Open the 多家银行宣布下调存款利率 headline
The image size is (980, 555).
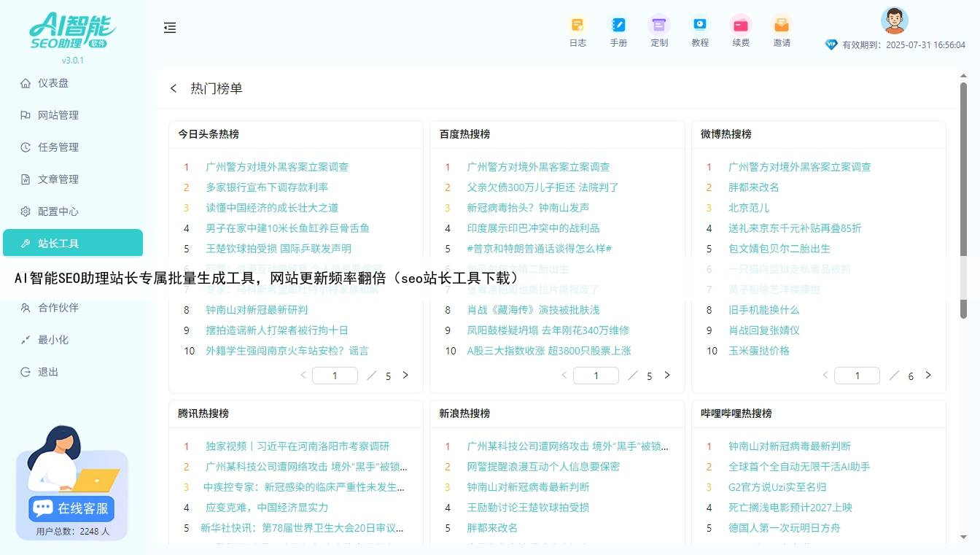click(x=267, y=187)
